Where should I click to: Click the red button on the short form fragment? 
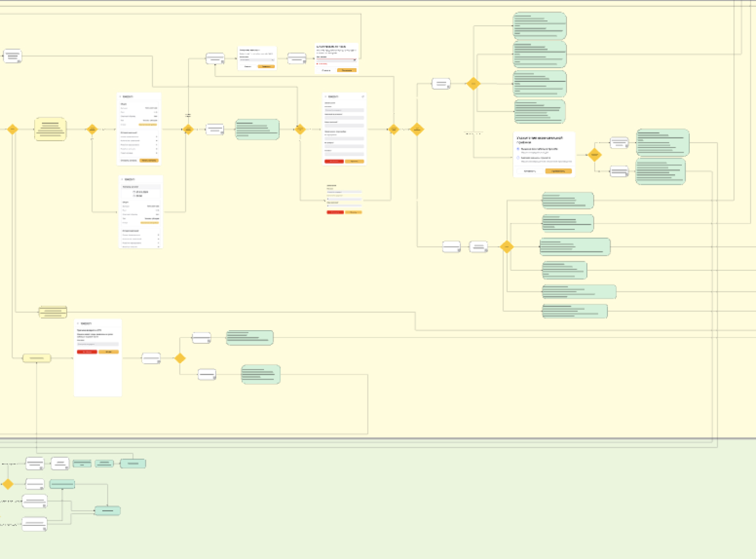pos(335,212)
